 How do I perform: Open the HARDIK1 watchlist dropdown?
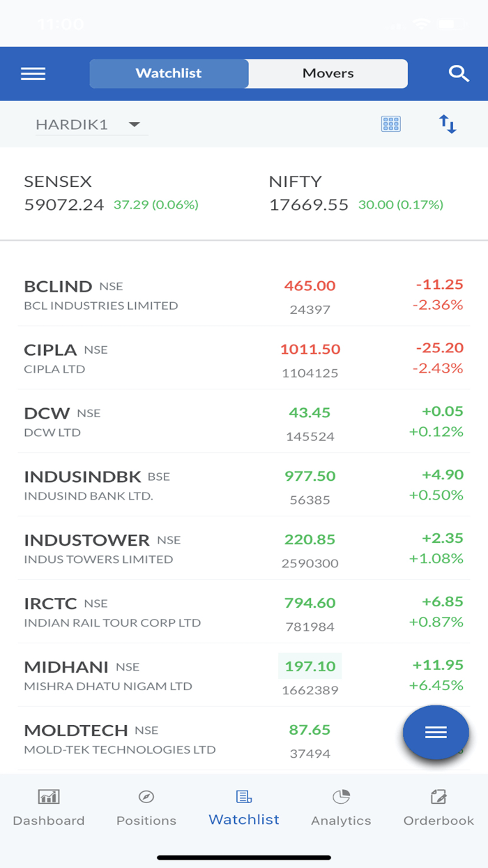[x=91, y=124]
